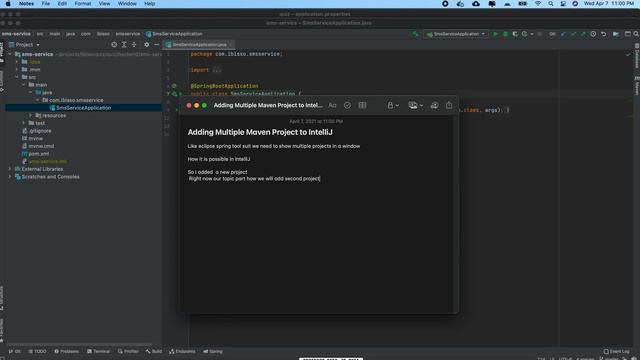Run with coverage icon in IntelliJ toolbar

tap(515, 34)
